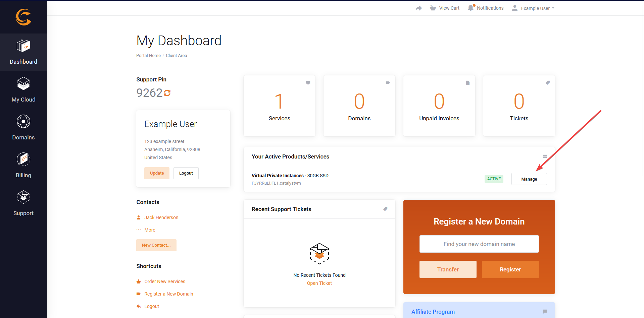This screenshot has height=318, width=644.
Task: Open the Dashboard sidebar item
Action: pos(23,52)
